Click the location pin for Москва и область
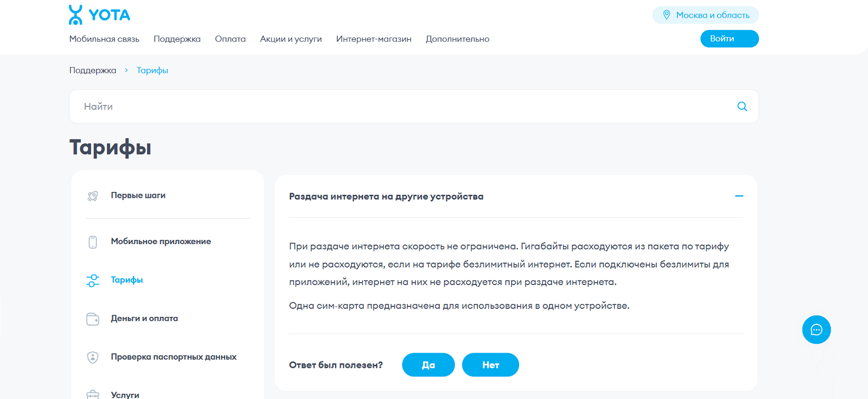The width and height of the screenshot is (868, 399). [668, 15]
